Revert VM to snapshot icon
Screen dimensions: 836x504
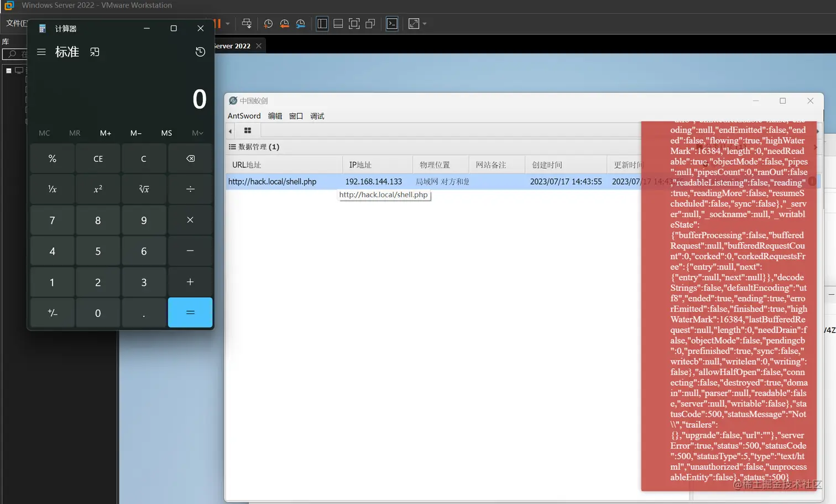pos(284,24)
